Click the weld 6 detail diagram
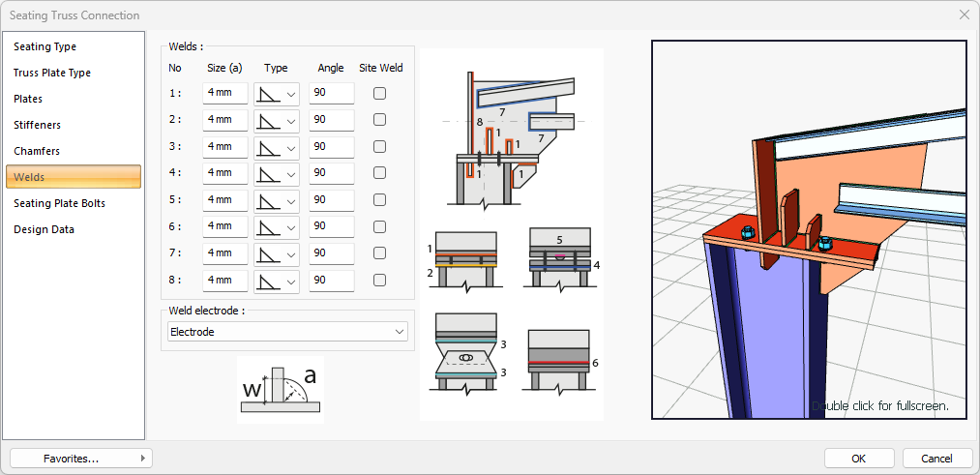The image size is (980, 475). [558, 359]
